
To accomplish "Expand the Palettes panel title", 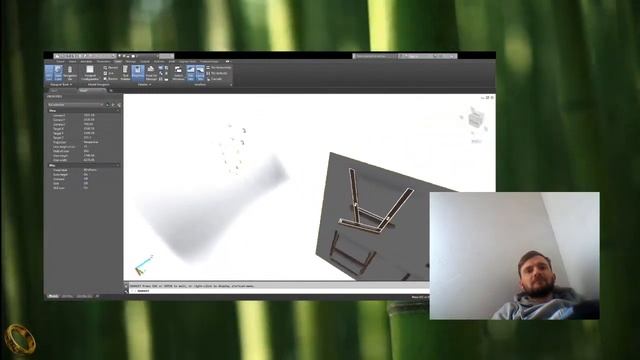I will coord(144,84).
